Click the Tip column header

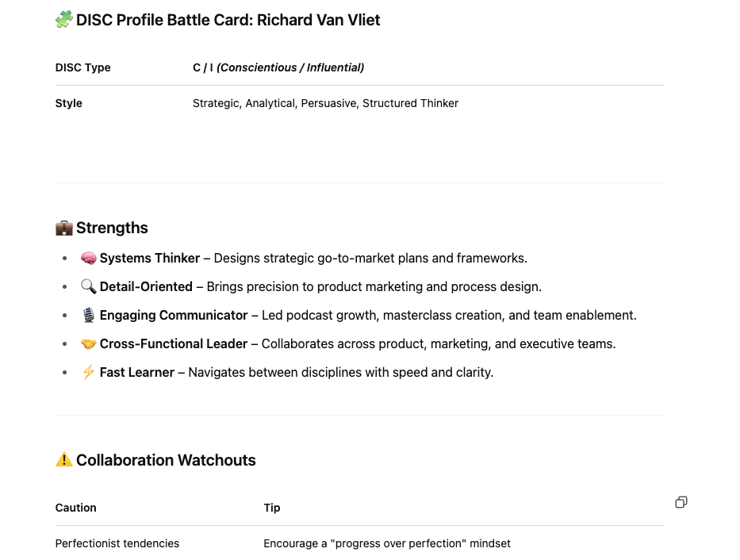click(272, 508)
